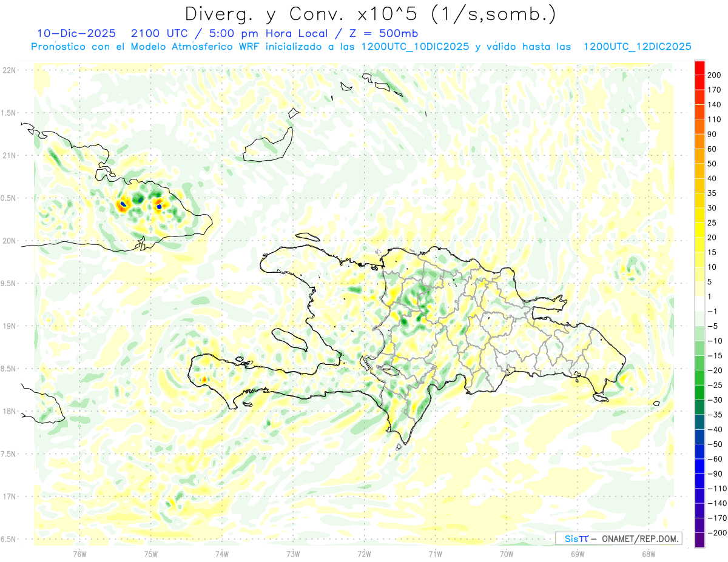Click the longitude label '69W'
Viewport: 728px width, 562px height.
coord(578,554)
